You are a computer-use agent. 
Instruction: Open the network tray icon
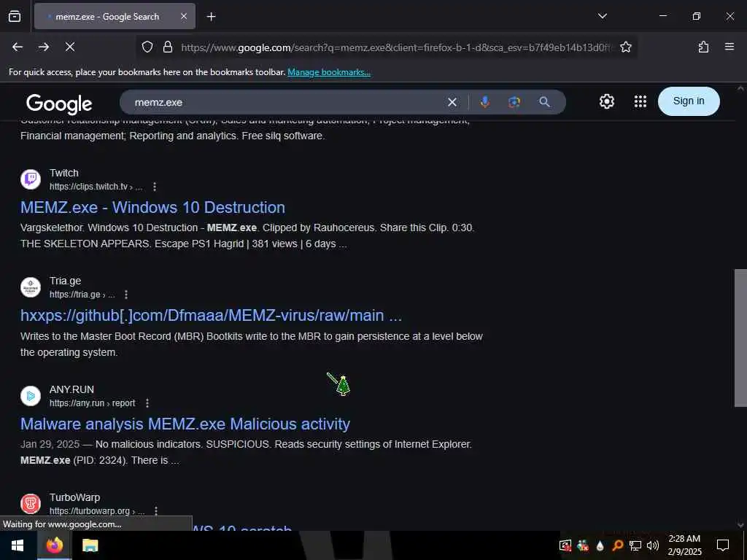[635, 545]
